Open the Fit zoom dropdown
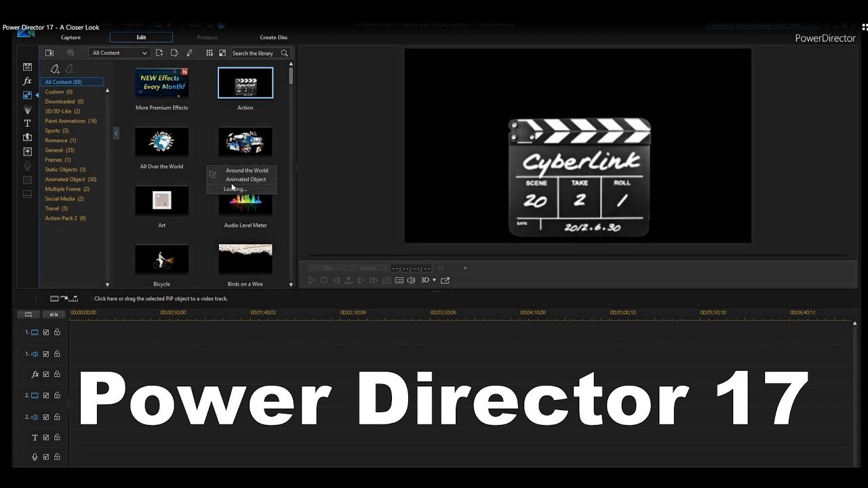 pos(452,268)
